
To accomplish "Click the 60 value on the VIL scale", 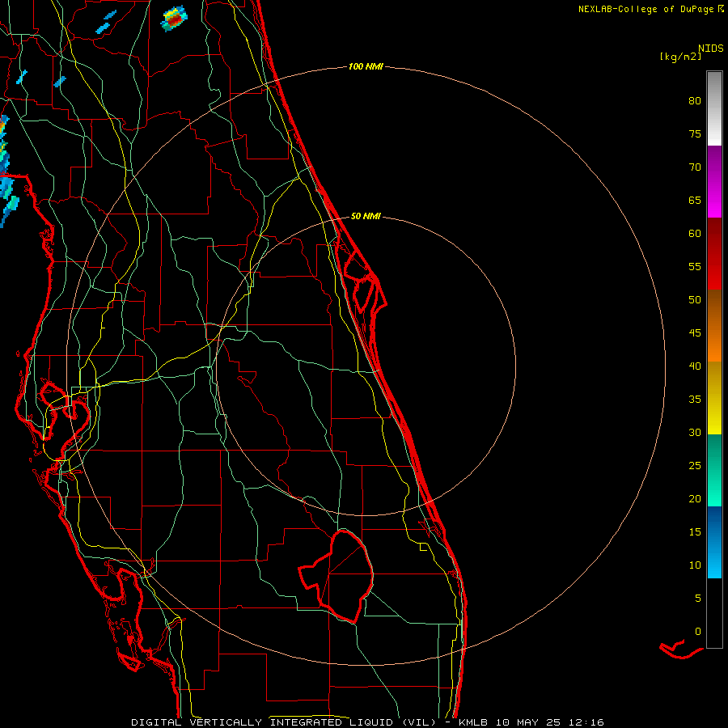I will pos(695,234).
